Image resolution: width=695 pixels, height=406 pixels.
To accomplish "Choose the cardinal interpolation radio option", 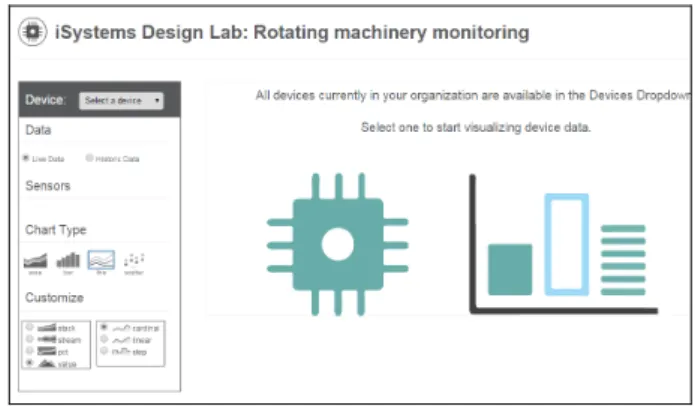I will pos(104,327).
